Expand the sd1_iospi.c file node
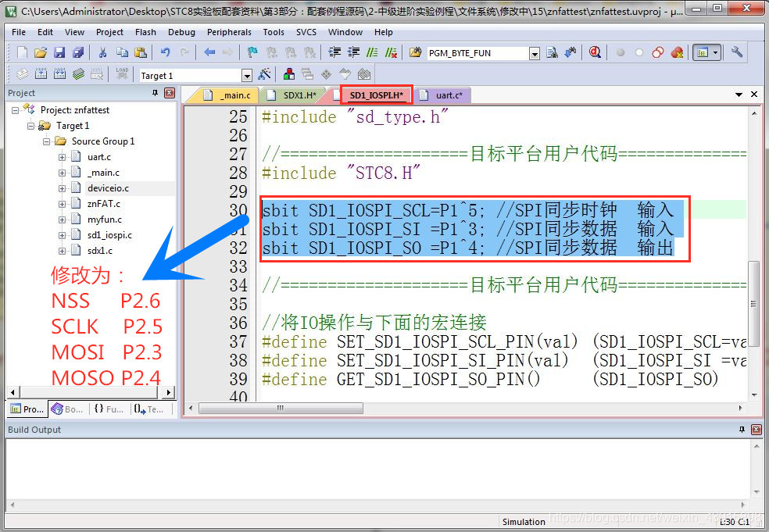 (x=62, y=235)
